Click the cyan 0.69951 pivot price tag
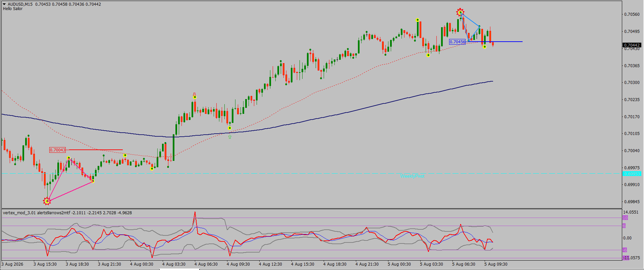Viewport: 644px width, 270px height. tap(632, 174)
